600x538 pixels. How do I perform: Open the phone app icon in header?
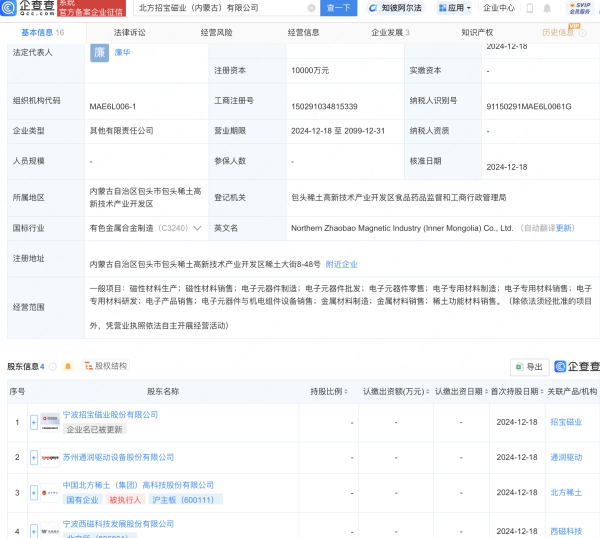(x=530, y=8)
